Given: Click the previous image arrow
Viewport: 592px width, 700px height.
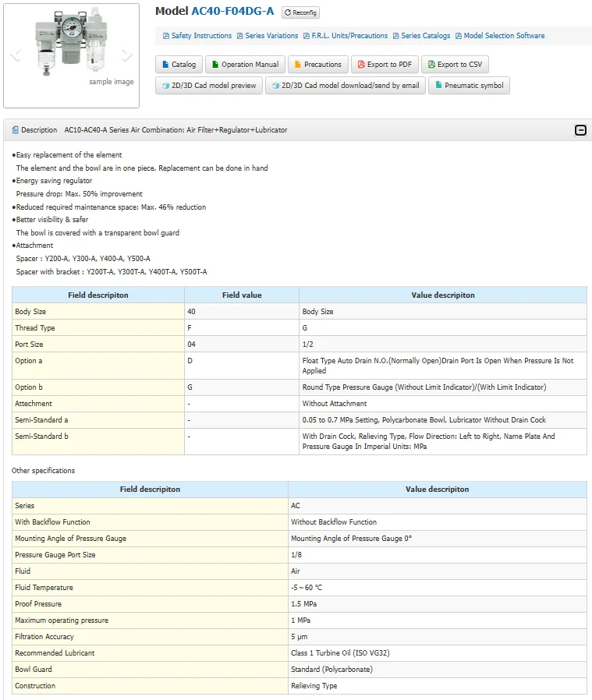Looking at the screenshot, I should (15, 55).
